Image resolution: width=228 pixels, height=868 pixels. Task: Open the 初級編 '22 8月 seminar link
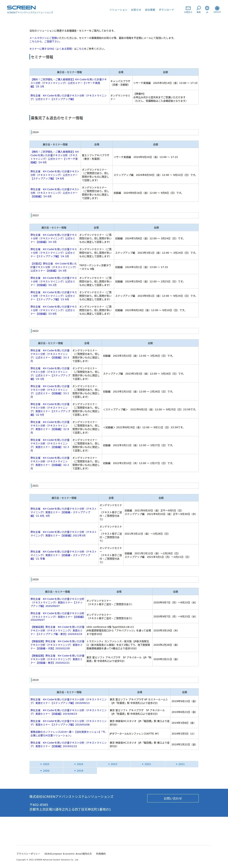(50, 427)
